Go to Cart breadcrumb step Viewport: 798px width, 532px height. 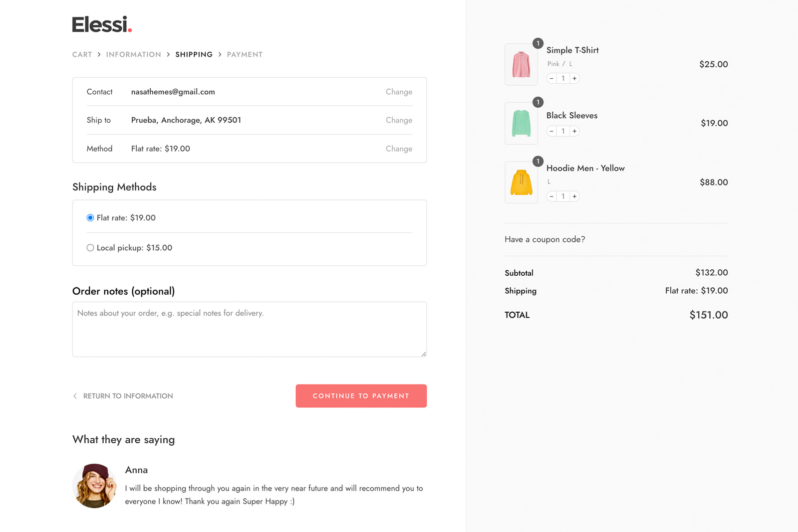click(x=82, y=54)
